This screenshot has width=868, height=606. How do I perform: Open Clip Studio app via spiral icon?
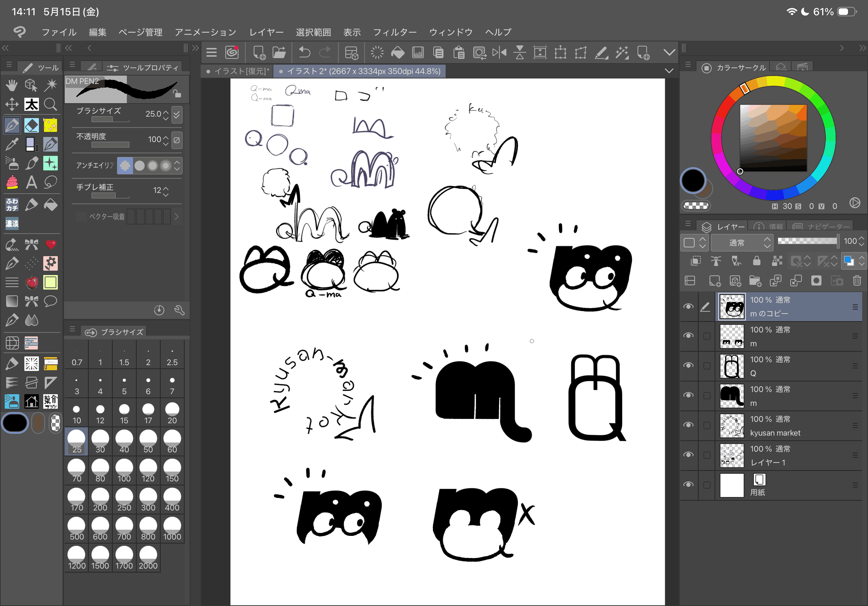pyautogui.click(x=232, y=52)
